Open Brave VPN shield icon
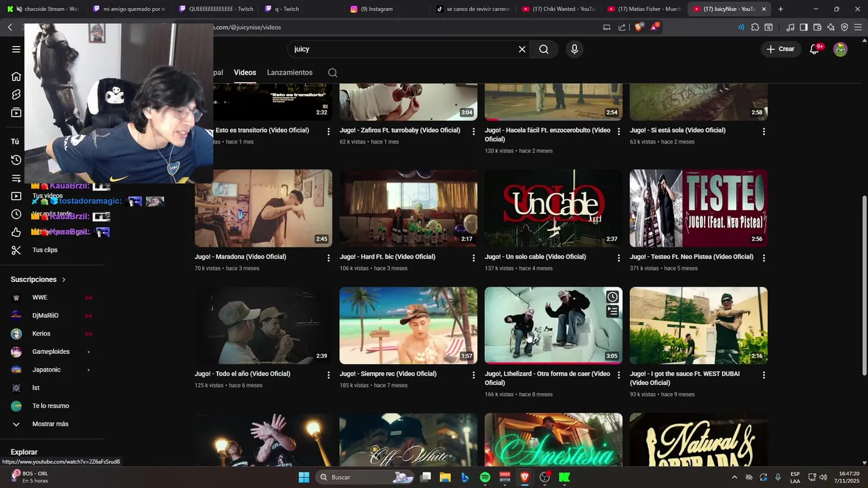This screenshot has width=868, height=488. (x=844, y=27)
